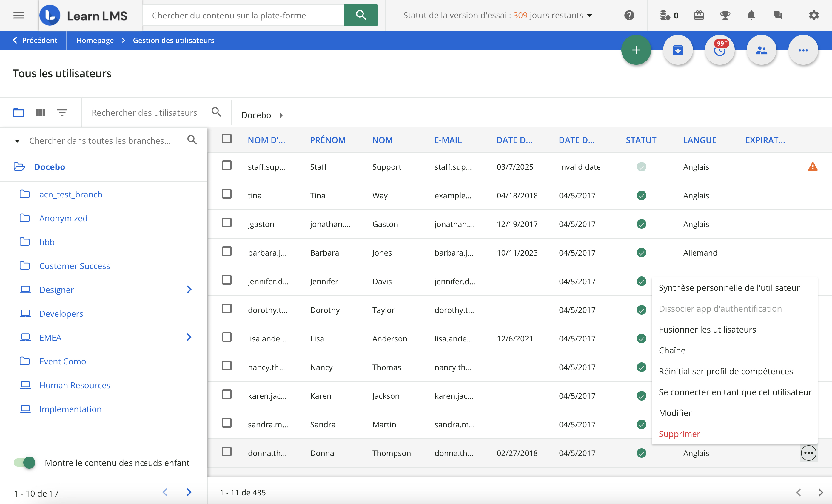
Task: Disable Montre le contenu des nœuds enfant toggle
Action: (24, 463)
